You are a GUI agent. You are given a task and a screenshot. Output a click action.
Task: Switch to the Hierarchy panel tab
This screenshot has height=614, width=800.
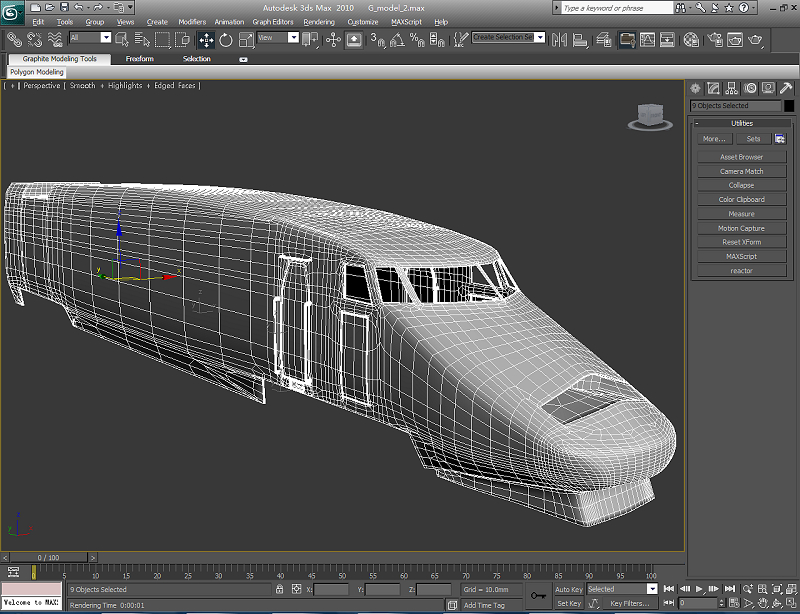(x=732, y=88)
